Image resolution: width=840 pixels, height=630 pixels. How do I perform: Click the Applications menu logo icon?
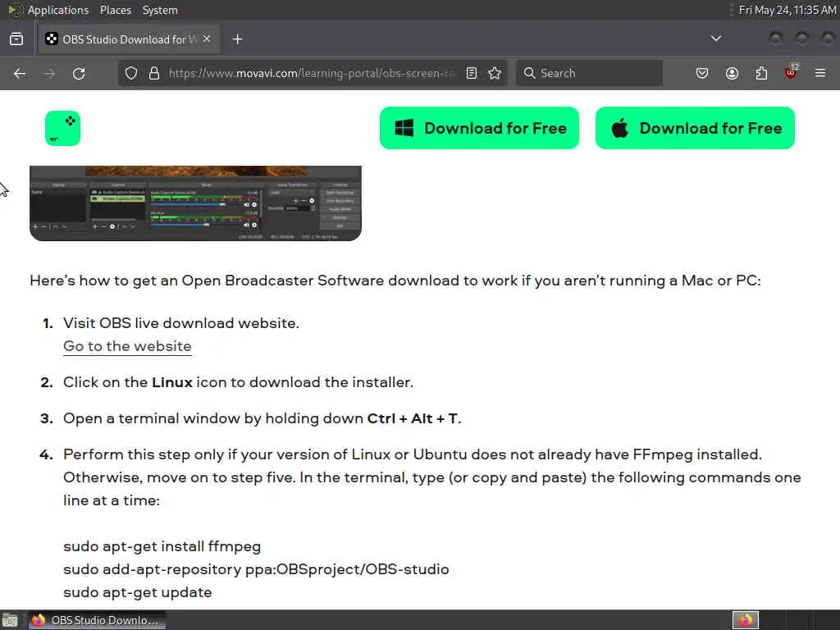[x=15, y=10]
